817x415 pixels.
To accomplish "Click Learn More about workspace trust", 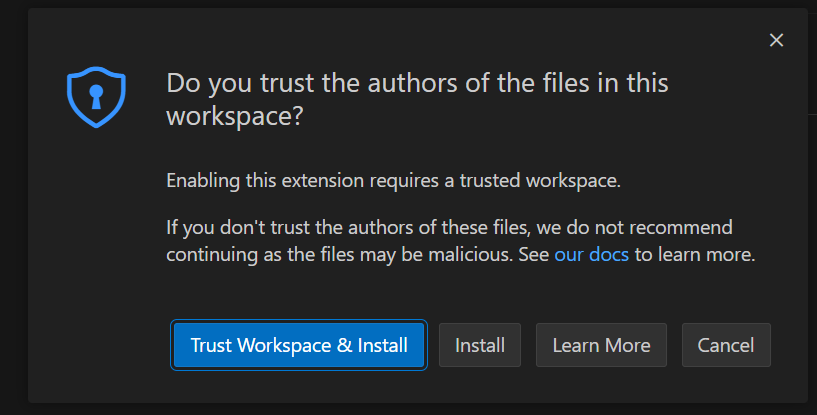I will click(601, 345).
